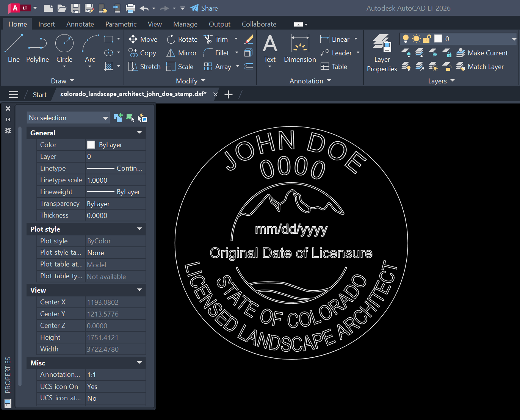This screenshot has width=520, height=420.
Task: Expand the Modify panel flyout
Action: [x=190, y=81]
